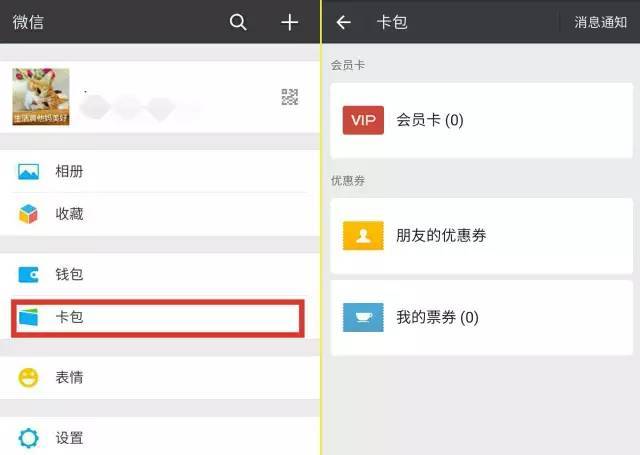Open 我的票券 (0) card
Screen dimensions: 640x455
pos(482,317)
